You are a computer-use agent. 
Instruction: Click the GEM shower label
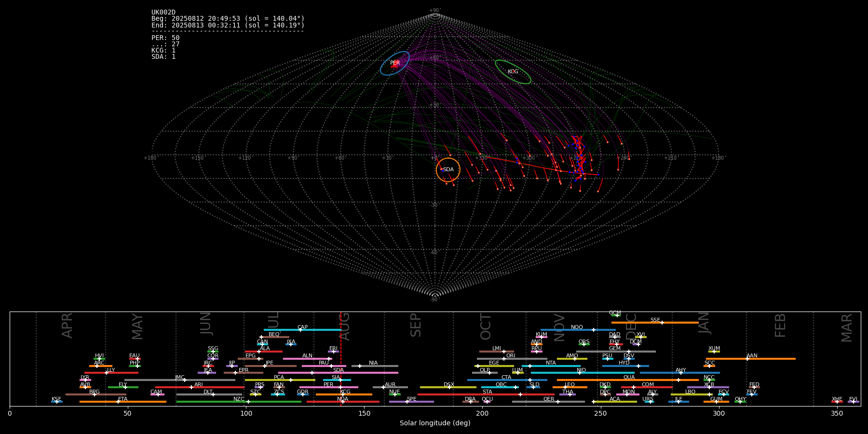tap(615, 348)
